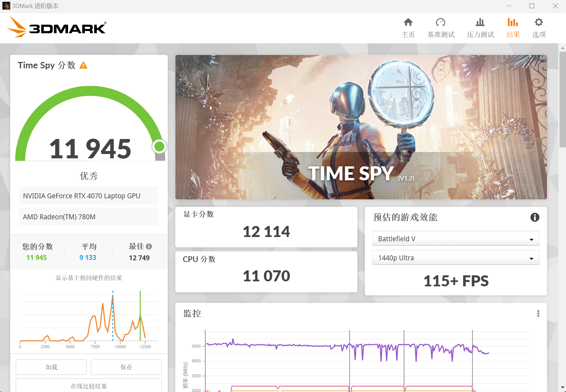Open monitoring panel three-dot menu
Screen dimensions: 566x392
[538, 313]
